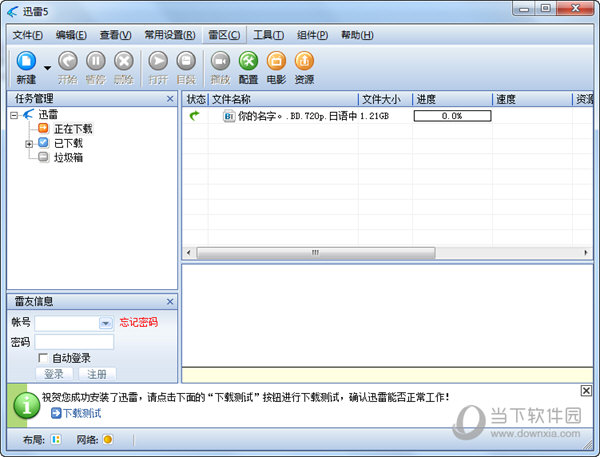
Task: Open the 雷区(C) menu
Action: pyautogui.click(x=224, y=35)
